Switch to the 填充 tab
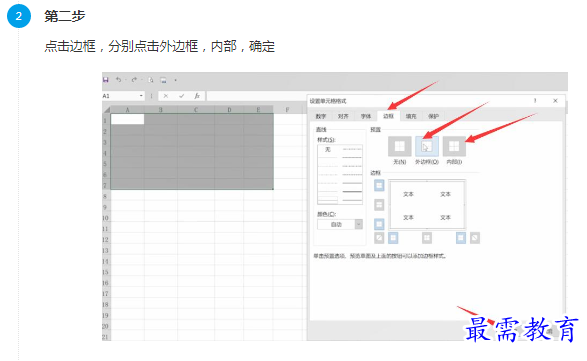This screenshot has width=587, height=361. pos(411,116)
